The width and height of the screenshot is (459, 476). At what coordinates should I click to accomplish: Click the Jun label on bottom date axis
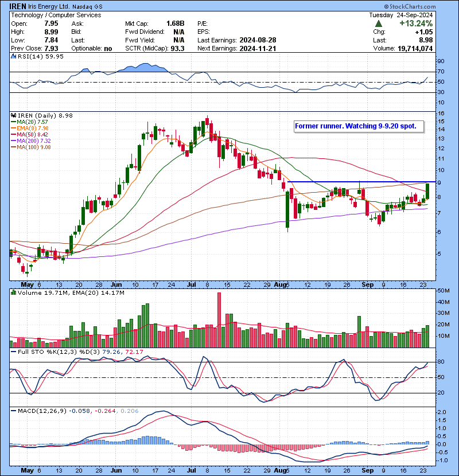116,470
